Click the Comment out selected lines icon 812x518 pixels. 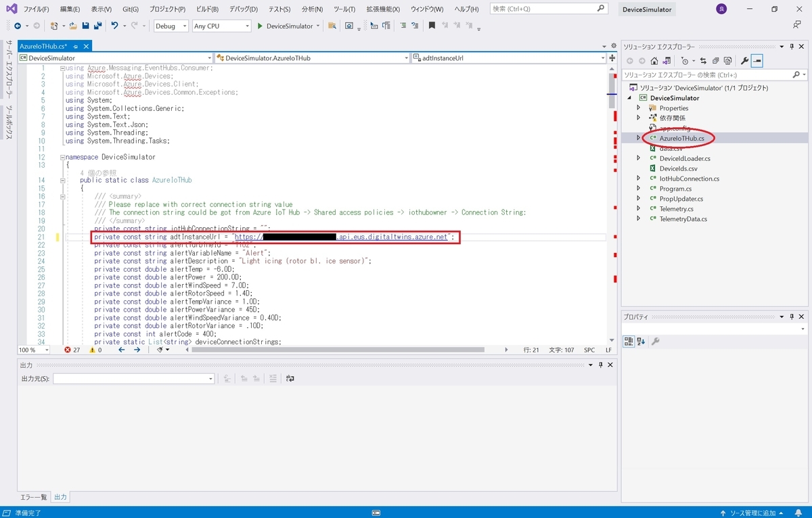(x=403, y=26)
